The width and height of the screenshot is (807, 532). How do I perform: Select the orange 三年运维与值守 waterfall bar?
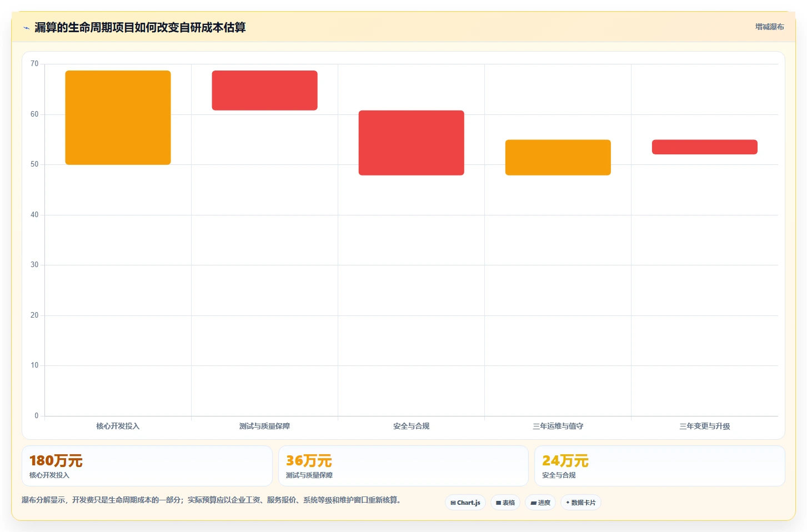(558, 158)
